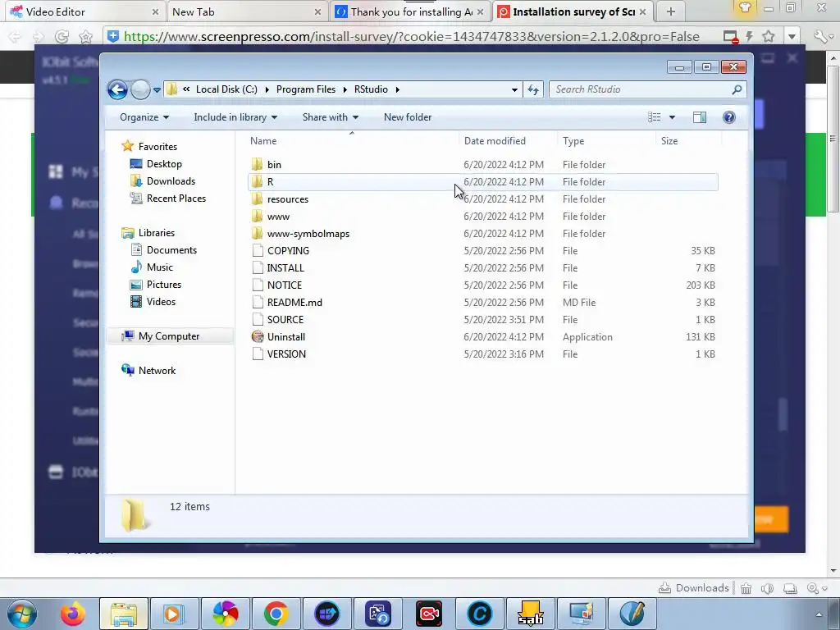Switch to Thank you for installing tab
The height and width of the screenshot is (630, 840).
[411, 11]
